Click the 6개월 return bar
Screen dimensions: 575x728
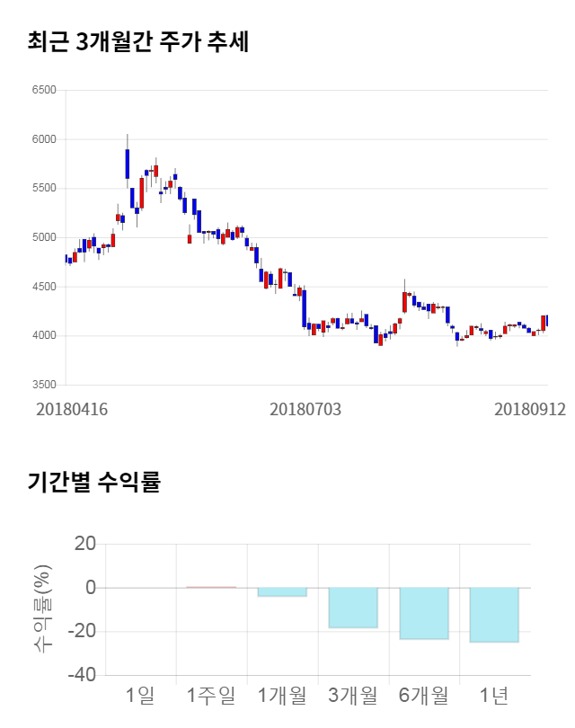pos(423,613)
